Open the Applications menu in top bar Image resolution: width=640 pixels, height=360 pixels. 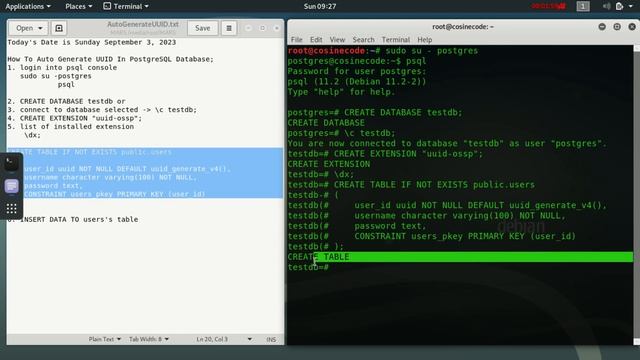click(x=28, y=6)
